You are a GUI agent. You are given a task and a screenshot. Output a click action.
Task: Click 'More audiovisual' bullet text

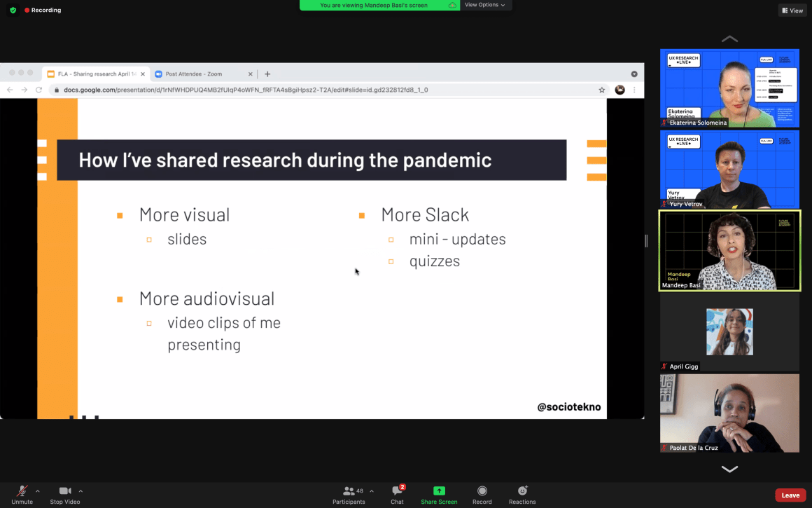coord(206,298)
